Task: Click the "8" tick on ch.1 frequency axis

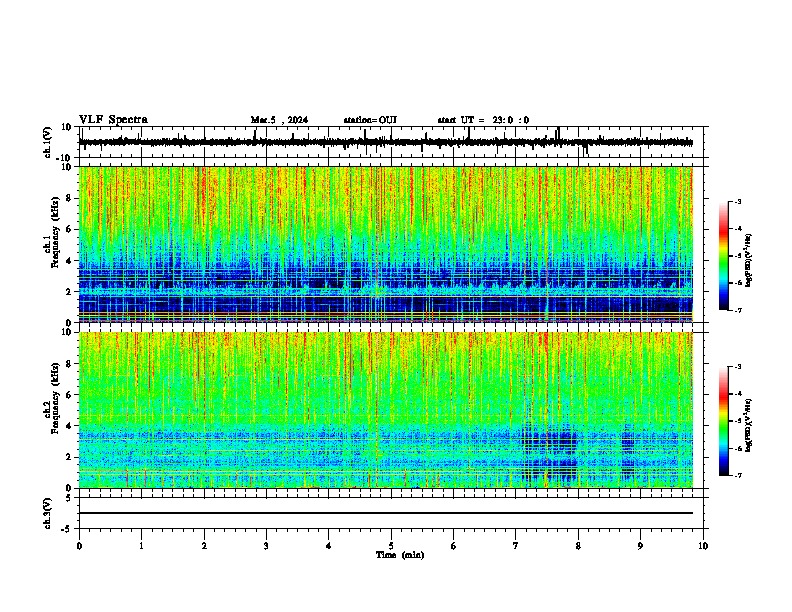Action: point(69,198)
